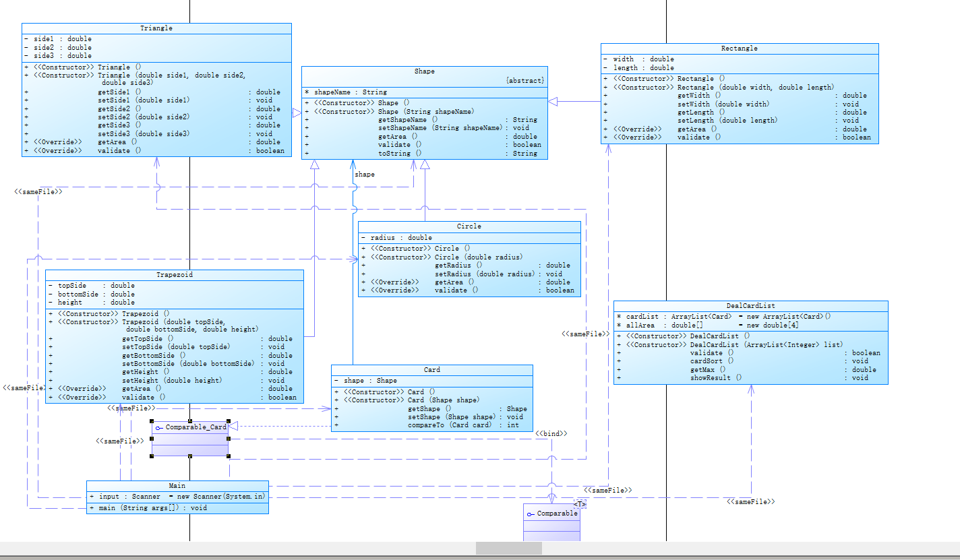Click the getRadius () operation in Circle
960x560 pixels.
466,266
